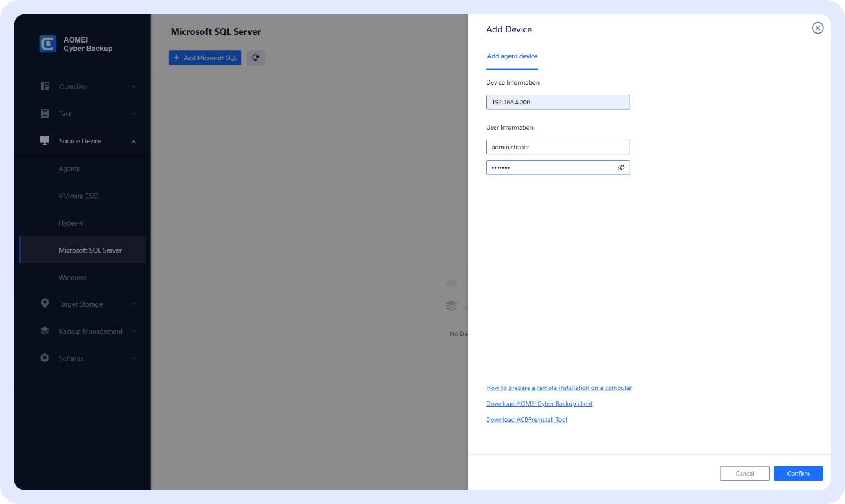The width and height of the screenshot is (845, 504).
Task: Click the Overview menu label
Action: click(73, 87)
